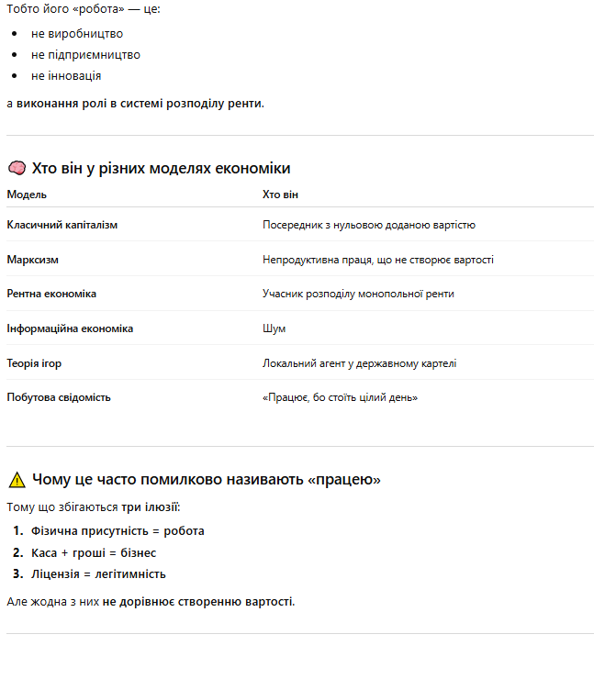This screenshot has height=690, width=616.
Task: Click the heading «Чому це часто помилково називають «працею»»
Action: click(206, 480)
